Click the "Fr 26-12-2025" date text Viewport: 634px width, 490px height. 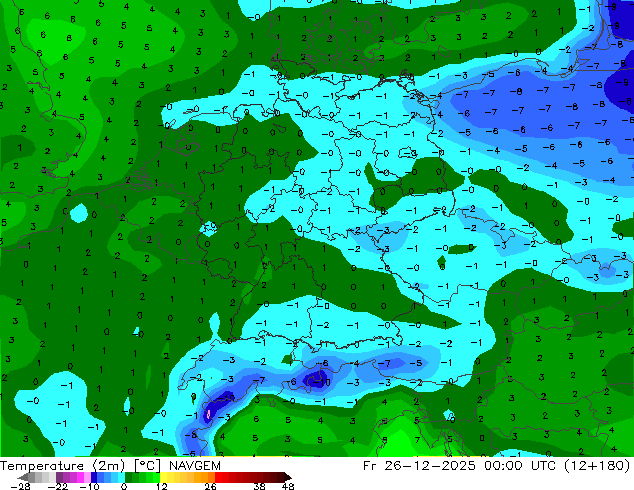click(x=419, y=466)
